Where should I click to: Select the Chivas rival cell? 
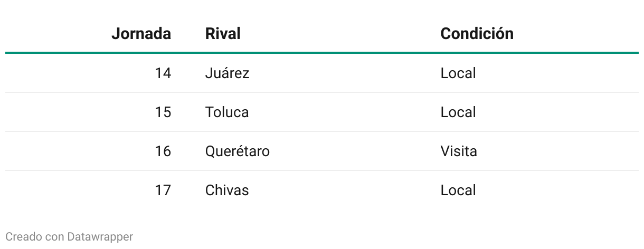point(227,190)
